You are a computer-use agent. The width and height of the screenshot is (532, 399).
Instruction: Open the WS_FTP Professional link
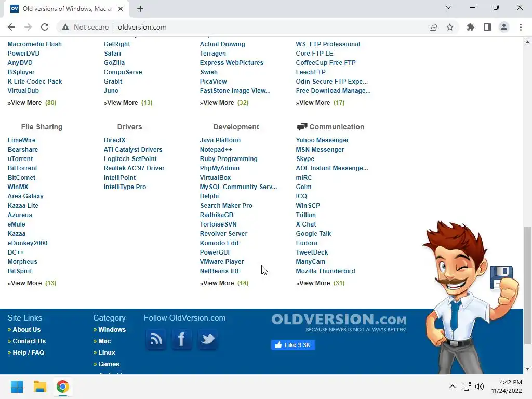point(328,44)
